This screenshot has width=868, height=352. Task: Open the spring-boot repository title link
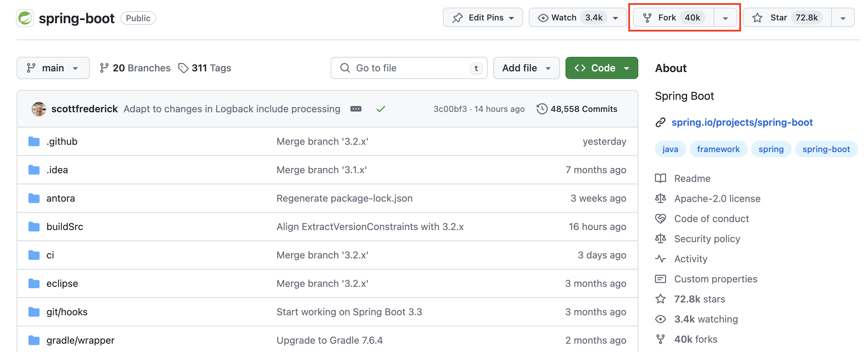(x=76, y=18)
